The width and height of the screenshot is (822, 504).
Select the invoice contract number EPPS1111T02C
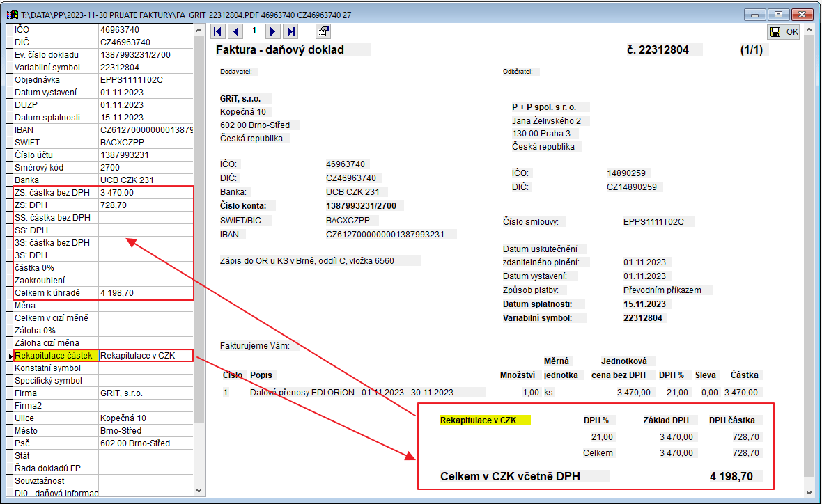(x=653, y=222)
